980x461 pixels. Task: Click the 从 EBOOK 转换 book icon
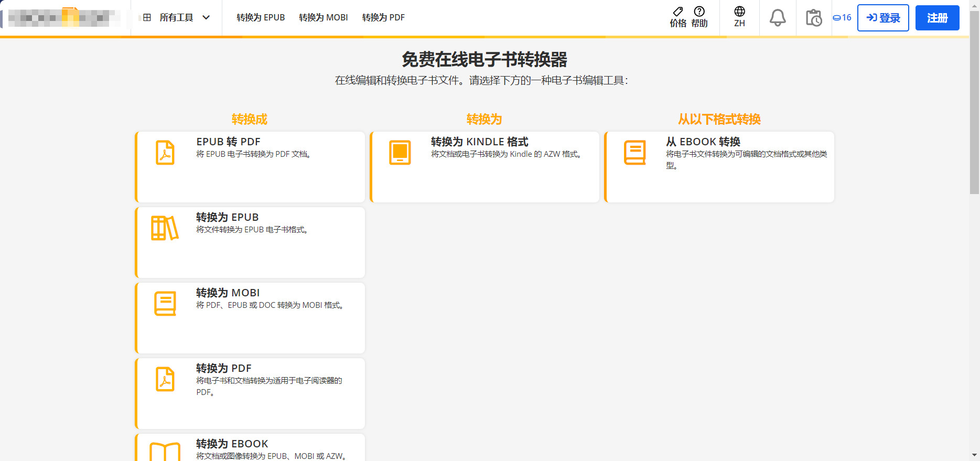(x=634, y=153)
